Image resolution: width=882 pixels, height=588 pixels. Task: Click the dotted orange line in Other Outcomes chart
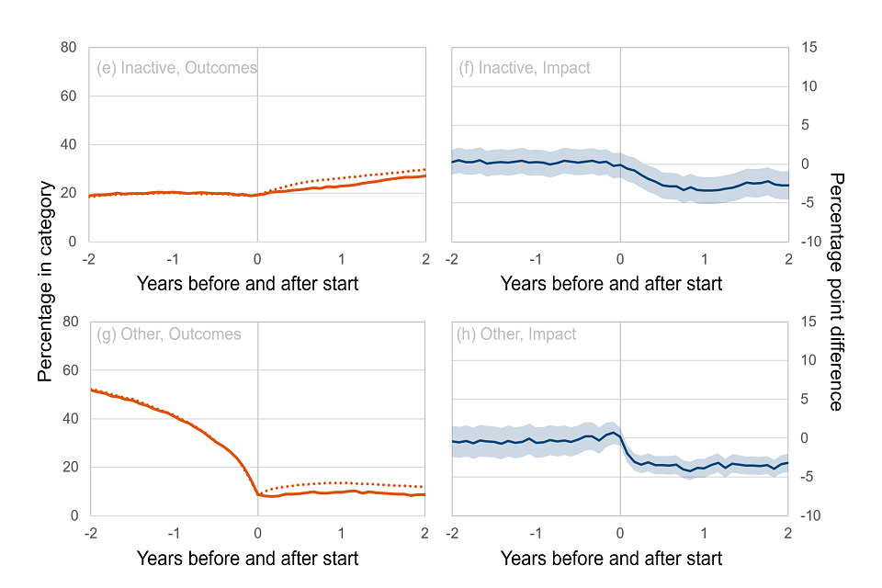(x=340, y=482)
